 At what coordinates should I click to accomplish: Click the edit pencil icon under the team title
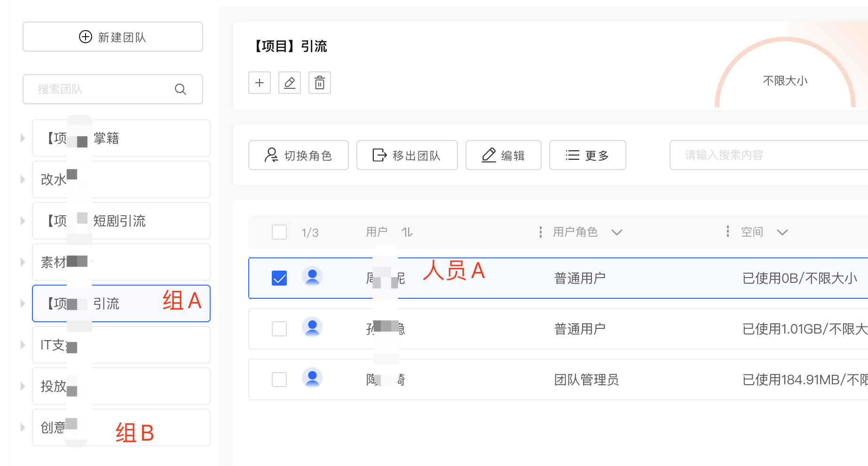point(290,83)
